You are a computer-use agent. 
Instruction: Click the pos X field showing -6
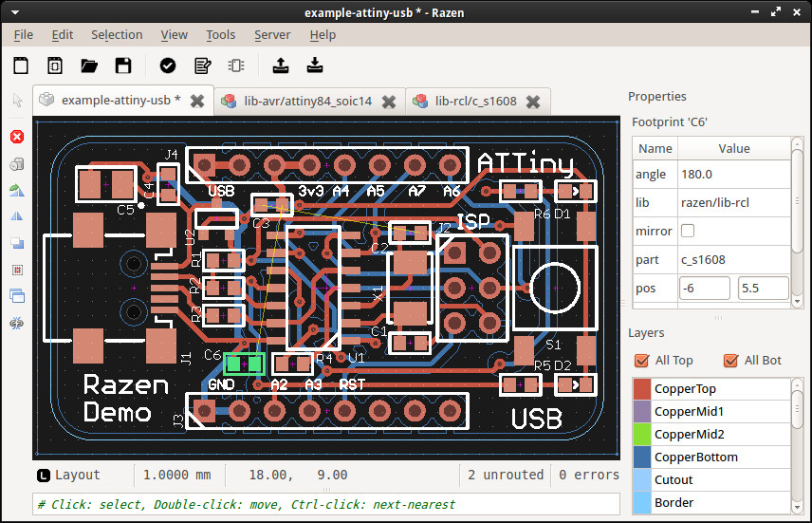point(704,289)
